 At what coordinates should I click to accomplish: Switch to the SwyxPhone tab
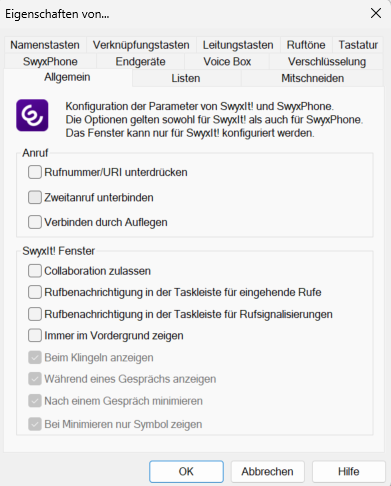pyautogui.click(x=50, y=62)
